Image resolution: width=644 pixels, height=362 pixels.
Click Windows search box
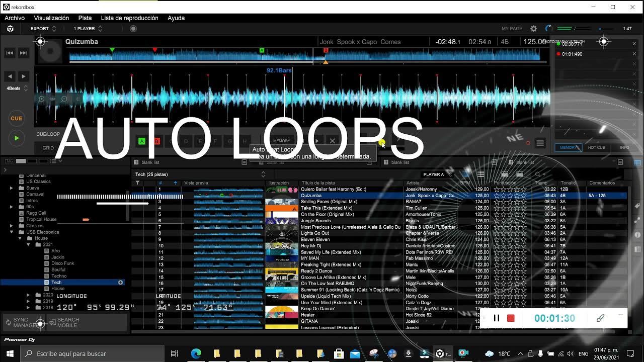pyautogui.click(x=92, y=353)
